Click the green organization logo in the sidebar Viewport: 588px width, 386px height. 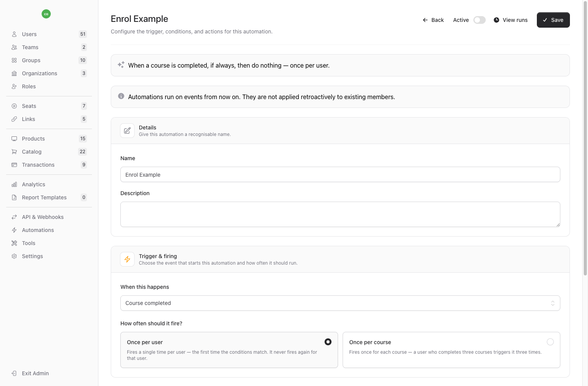click(x=46, y=14)
